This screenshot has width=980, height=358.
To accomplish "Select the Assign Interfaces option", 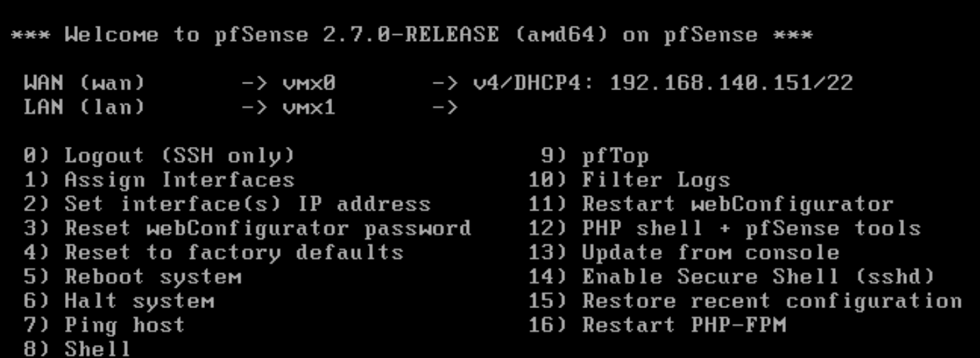I will [x=159, y=180].
